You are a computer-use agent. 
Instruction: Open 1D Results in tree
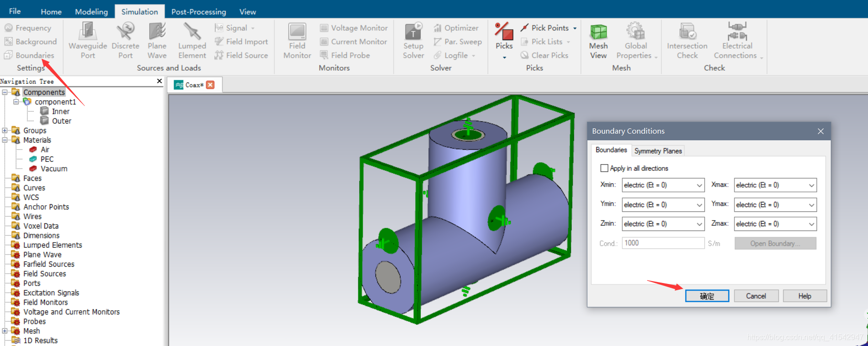pos(41,340)
